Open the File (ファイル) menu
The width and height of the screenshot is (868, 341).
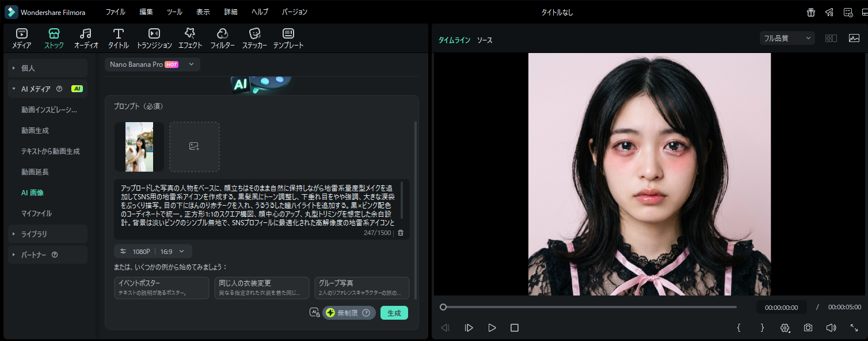coord(115,12)
